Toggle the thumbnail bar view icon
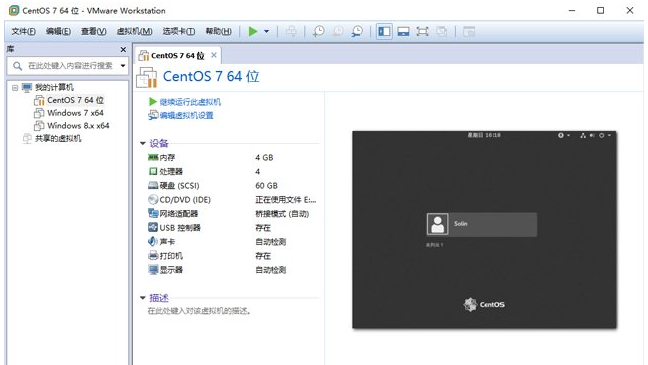Image resolution: width=648 pixels, height=365 pixels. pyautogui.click(x=403, y=31)
